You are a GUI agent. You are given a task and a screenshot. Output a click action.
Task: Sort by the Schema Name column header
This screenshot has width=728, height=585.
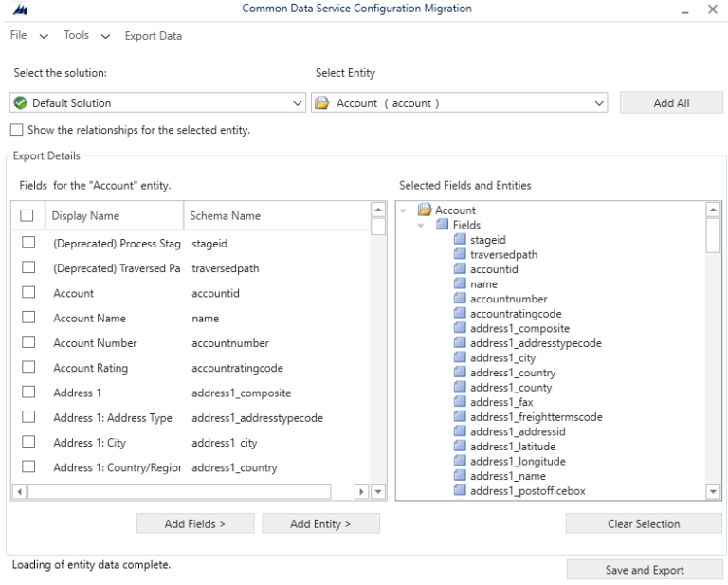click(277, 215)
